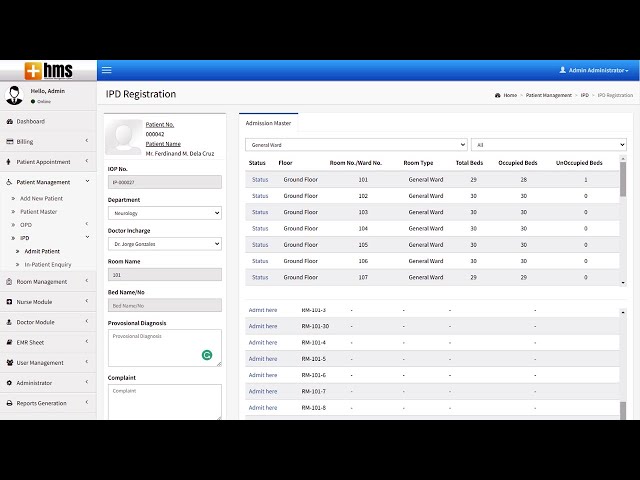Click the Room Name field showing 101

(164, 275)
